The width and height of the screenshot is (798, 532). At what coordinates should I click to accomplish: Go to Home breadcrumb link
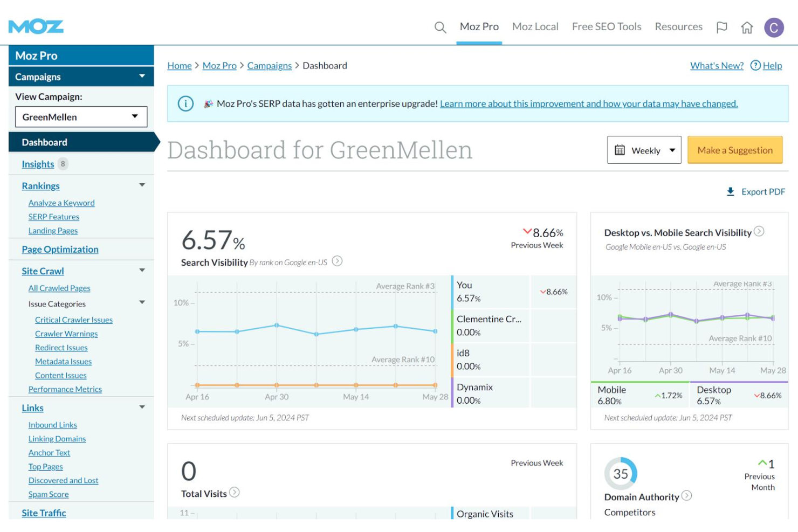(180, 65)
